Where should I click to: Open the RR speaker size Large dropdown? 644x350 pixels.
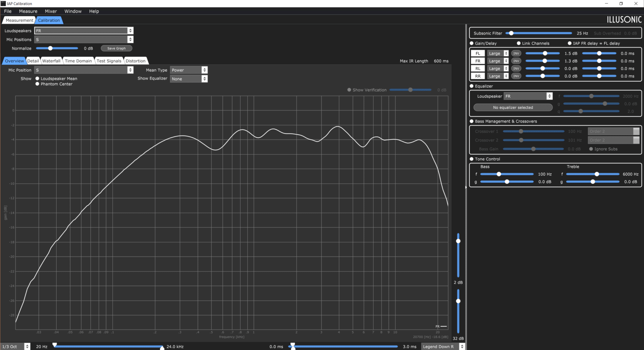[498, 76]
